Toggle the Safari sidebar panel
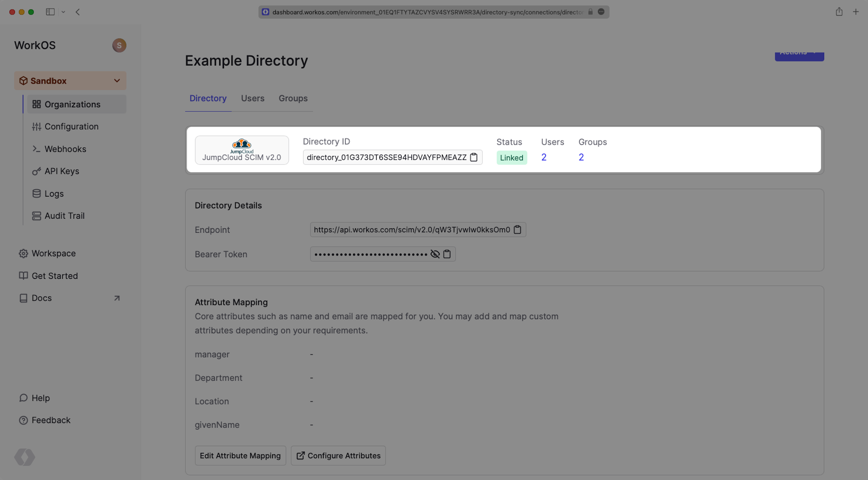Image resolution: width=868 pixels, height=480 pixels. (50, 12)
